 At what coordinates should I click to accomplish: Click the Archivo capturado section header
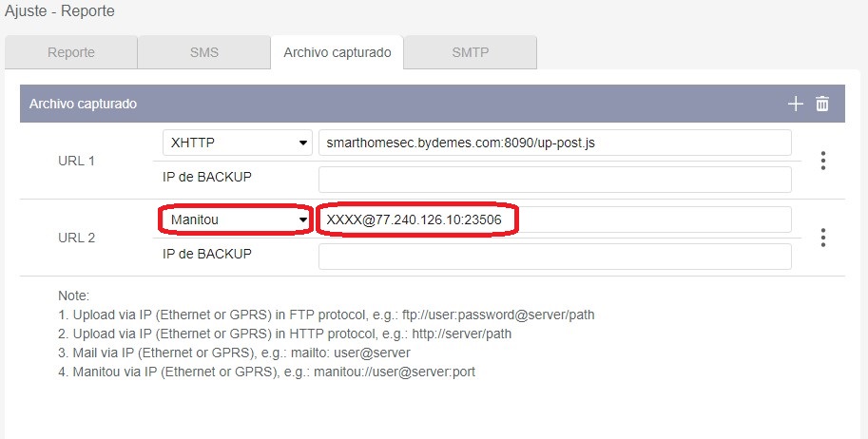tap(83, 104)
